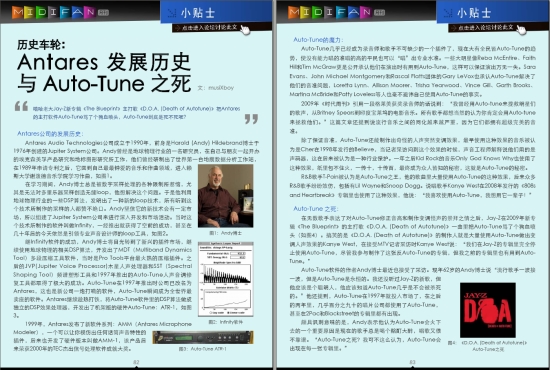This screenshot has height=370, width=550.
Task: Select the Auto-Tune ATR-1 hardware image
Action: [203, 337]
